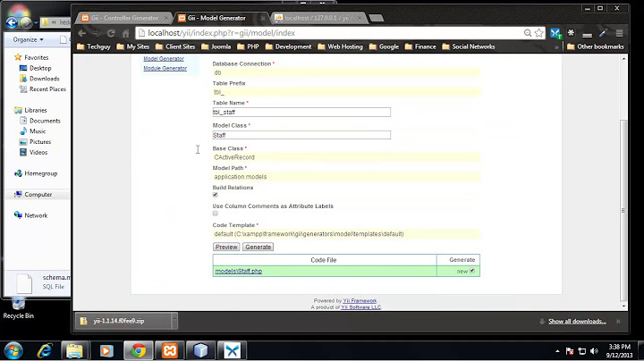
Task: Click the pen extension icon in toolbar
Action: coord(603,33)
